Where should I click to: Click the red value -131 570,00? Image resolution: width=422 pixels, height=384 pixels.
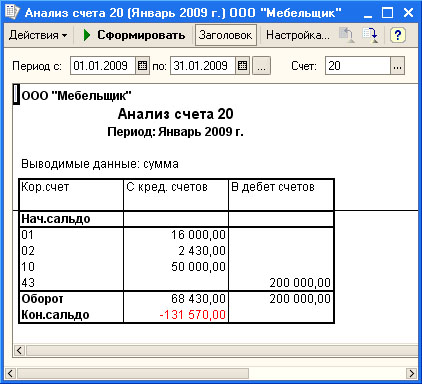tap(193, 315)
